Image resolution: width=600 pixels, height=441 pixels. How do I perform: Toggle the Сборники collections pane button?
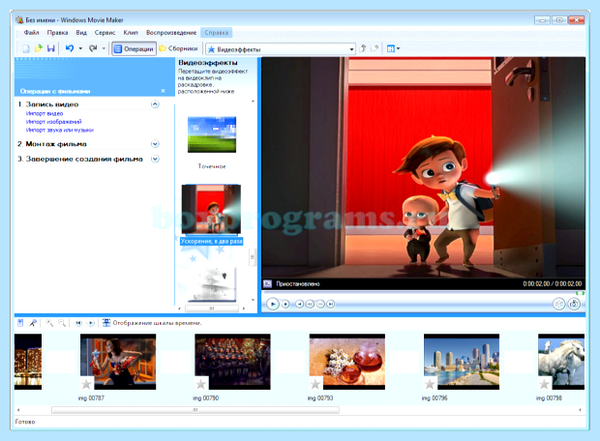pos(179,49)
